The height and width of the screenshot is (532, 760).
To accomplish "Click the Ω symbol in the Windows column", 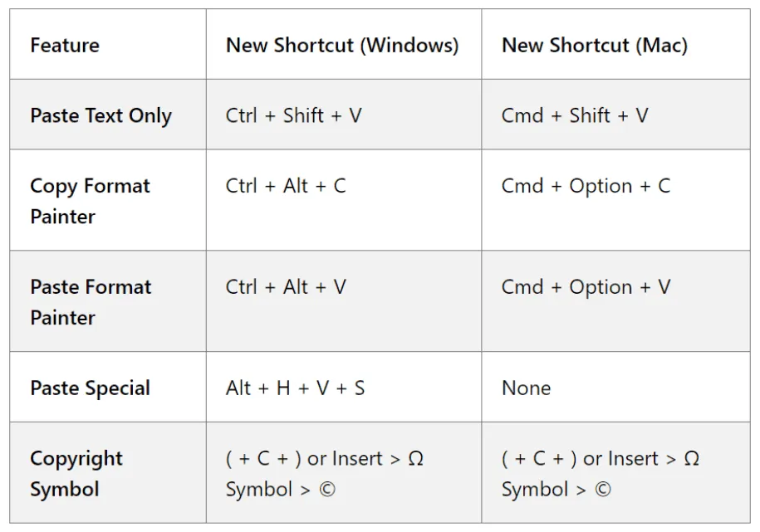I will pyautogui.click(x=416, y=458).
